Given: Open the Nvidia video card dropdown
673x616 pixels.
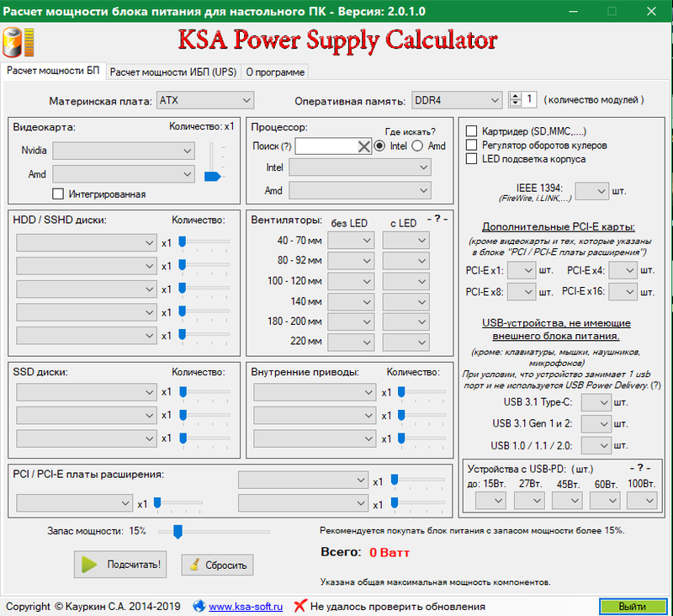Looking at the screenshot, I should [124, 151].
